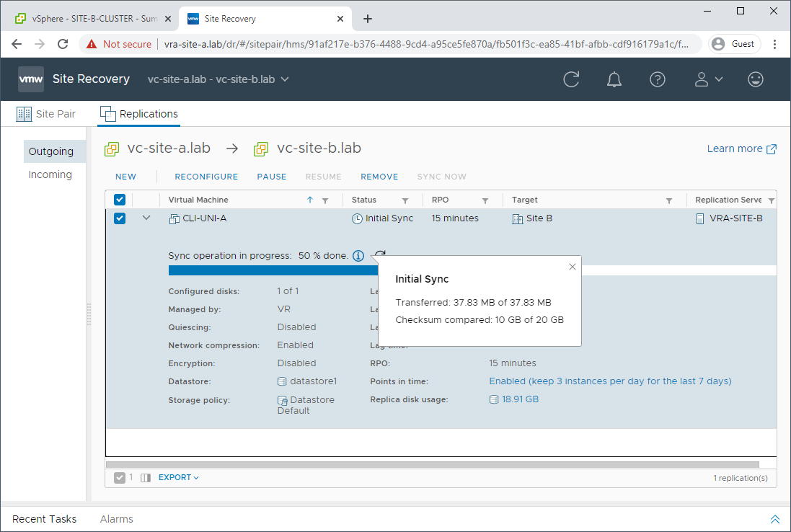This screenshot has width=791, height=532.
Task: Collapse the CLI-UNI-A row details
Action: click(146, 218)
